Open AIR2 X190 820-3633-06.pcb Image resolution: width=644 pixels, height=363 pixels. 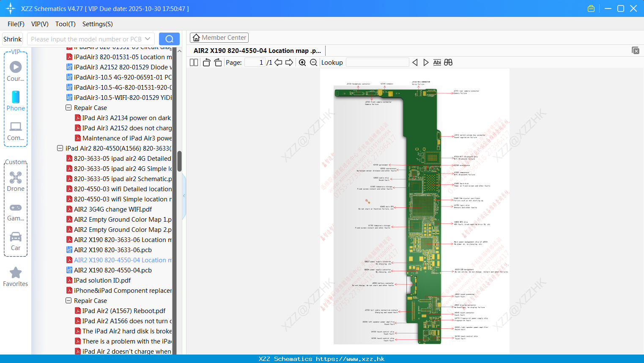pos(109,250)
